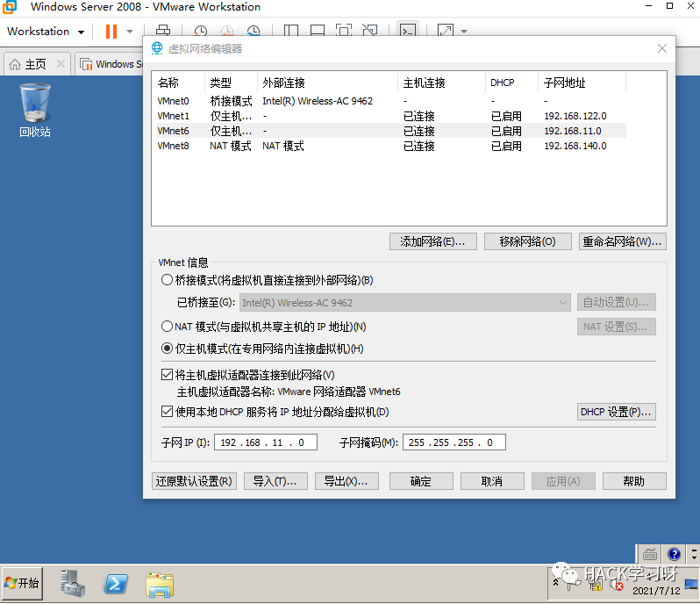Select 桥接模式 radio button
Image resolution: width=700 pixels, height=604 pixels.
pyautogui.click(x=167, y=280)
